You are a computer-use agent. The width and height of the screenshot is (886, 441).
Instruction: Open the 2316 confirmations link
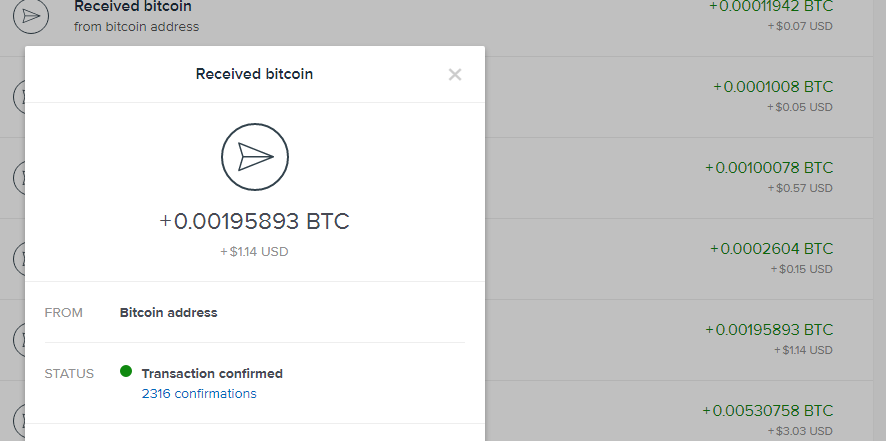click(x=199, y=394)
